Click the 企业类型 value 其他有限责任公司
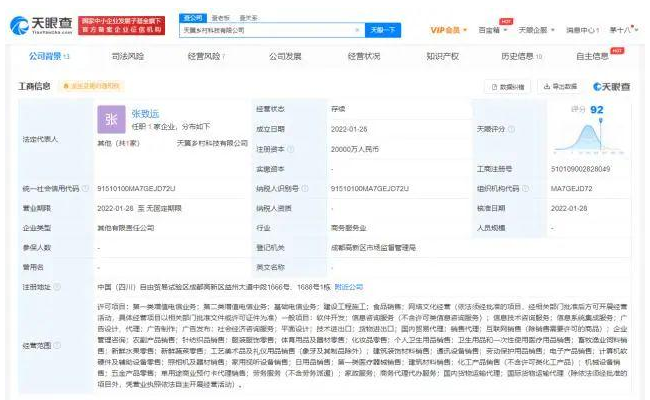This screenshot has height=400, width=650. [126, 228]
